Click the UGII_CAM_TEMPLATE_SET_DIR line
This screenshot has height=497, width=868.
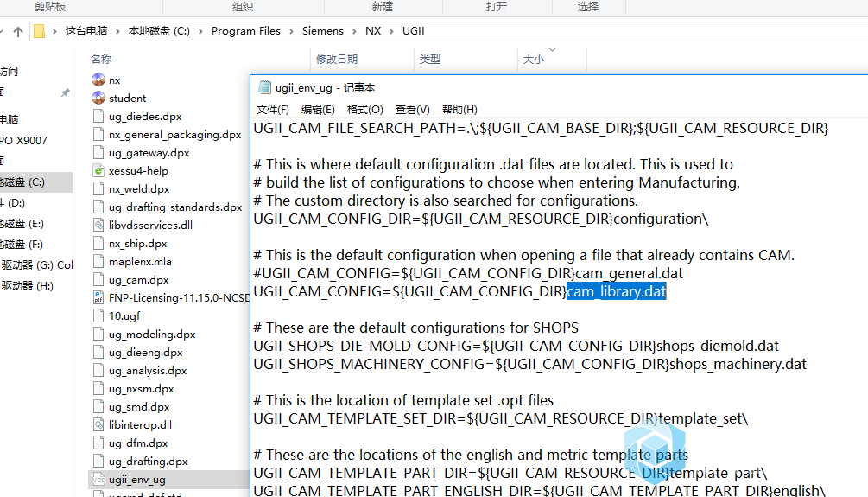(x=501, y=418)
